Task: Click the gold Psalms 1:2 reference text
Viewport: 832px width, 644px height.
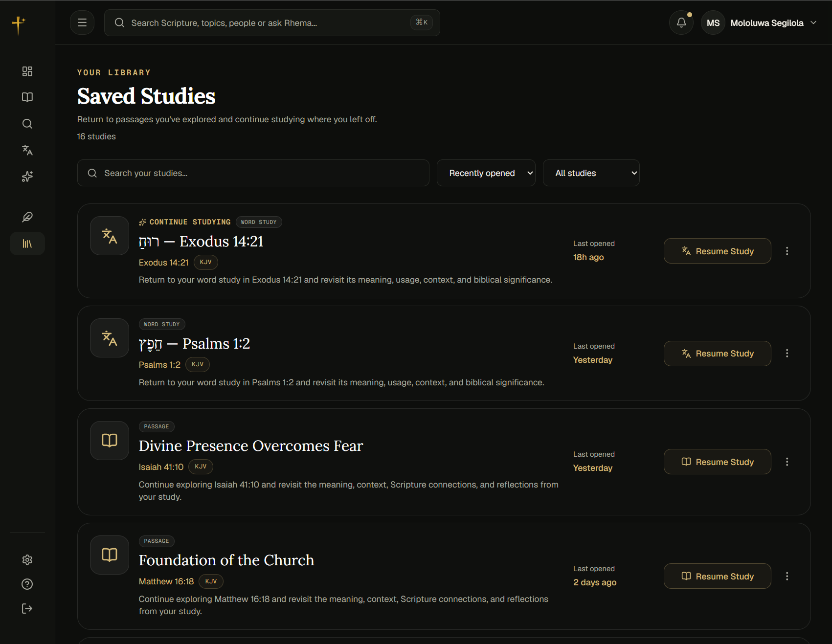Action: [x=159, y=365]
